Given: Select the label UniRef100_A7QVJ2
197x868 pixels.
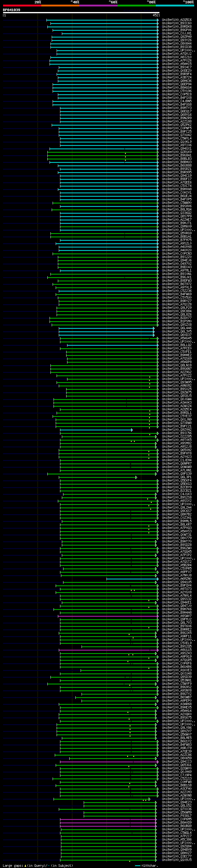Looking at the screenshot, I should click(177, 54).
